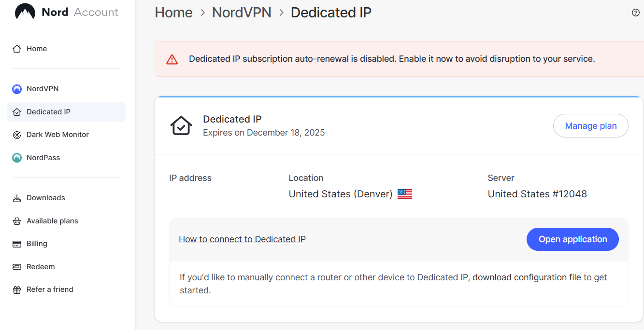The height and width of the screenshot is (330, 644).
Task: Click the Dedicated IP shield icon
Action: click(181, 125)
